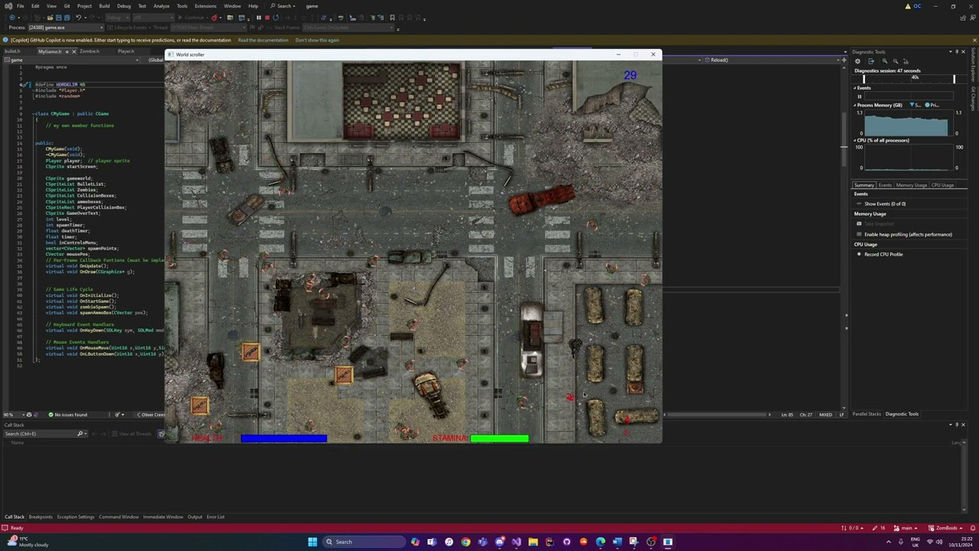Open File Explorer from taskbar

coord(533,542)
